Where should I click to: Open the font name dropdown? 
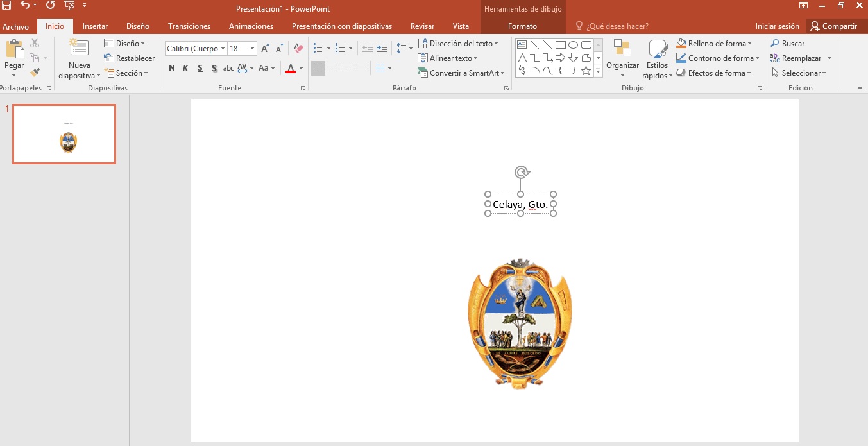pos(223,49)
